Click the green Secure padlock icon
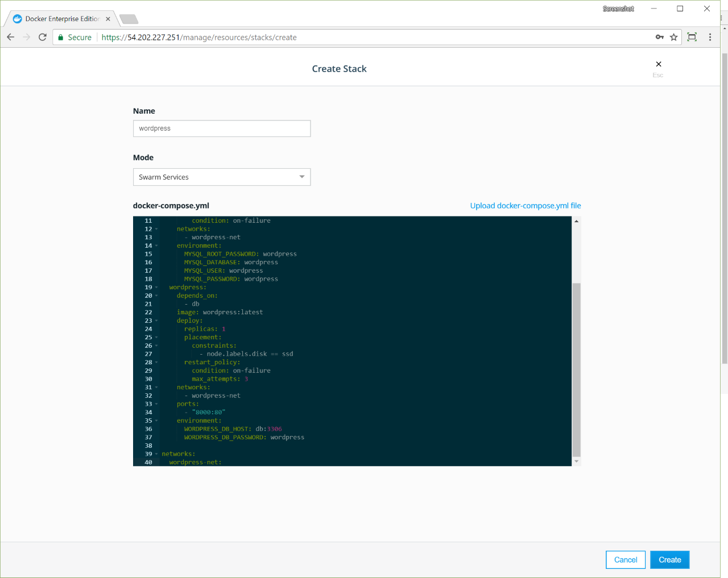The height and width of the screenshot is (578, 728). [x=61, y=38]
